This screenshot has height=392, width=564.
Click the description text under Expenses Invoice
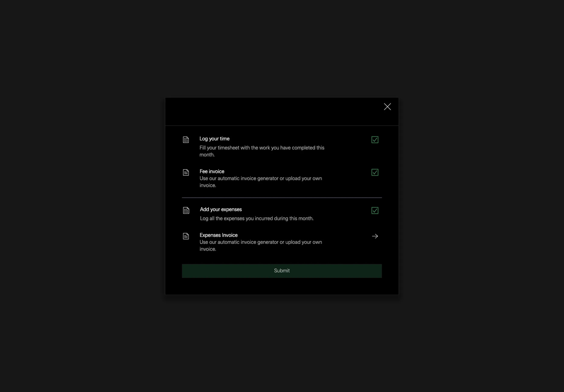[x=261, y=246]
